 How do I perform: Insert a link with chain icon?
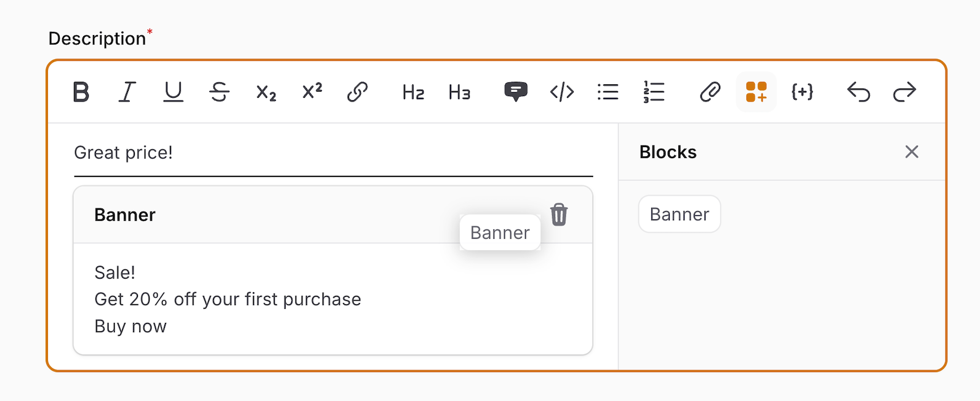point(358,92)
